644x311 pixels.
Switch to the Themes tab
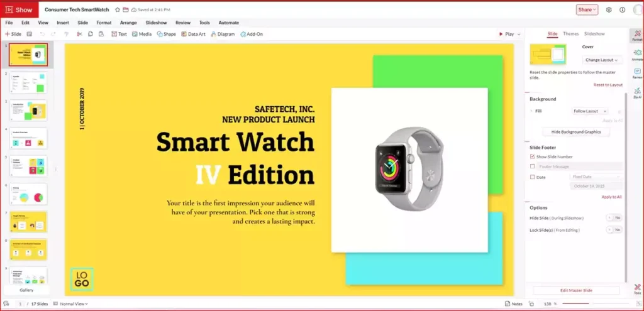pyautogui.click(x=570, y=34)
